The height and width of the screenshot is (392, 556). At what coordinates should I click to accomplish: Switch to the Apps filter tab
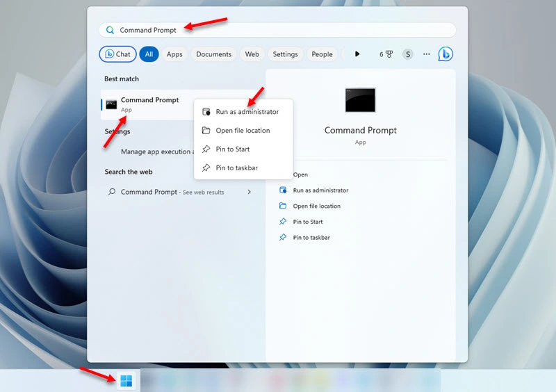174,54
